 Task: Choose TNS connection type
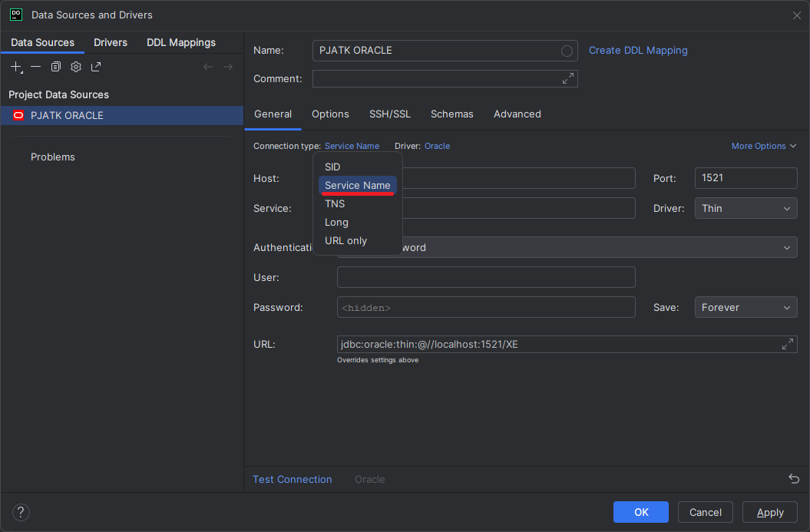(x=358, y=204)
